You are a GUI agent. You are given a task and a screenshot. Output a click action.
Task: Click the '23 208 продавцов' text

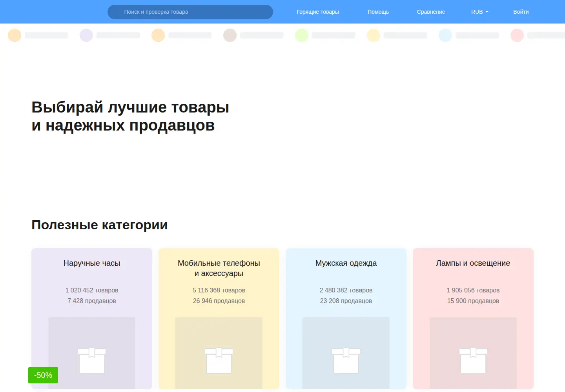click(x=346, y=301)
